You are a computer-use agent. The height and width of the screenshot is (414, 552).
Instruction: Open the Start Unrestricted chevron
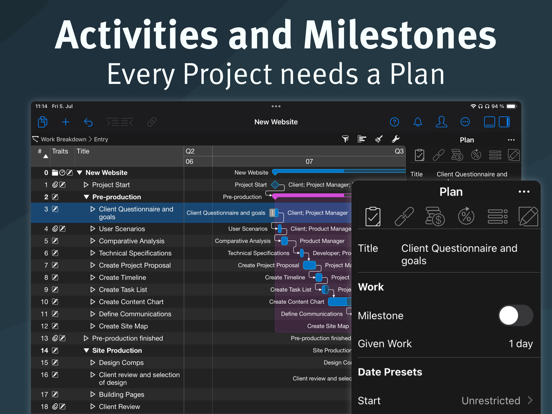tap(530, 400)
